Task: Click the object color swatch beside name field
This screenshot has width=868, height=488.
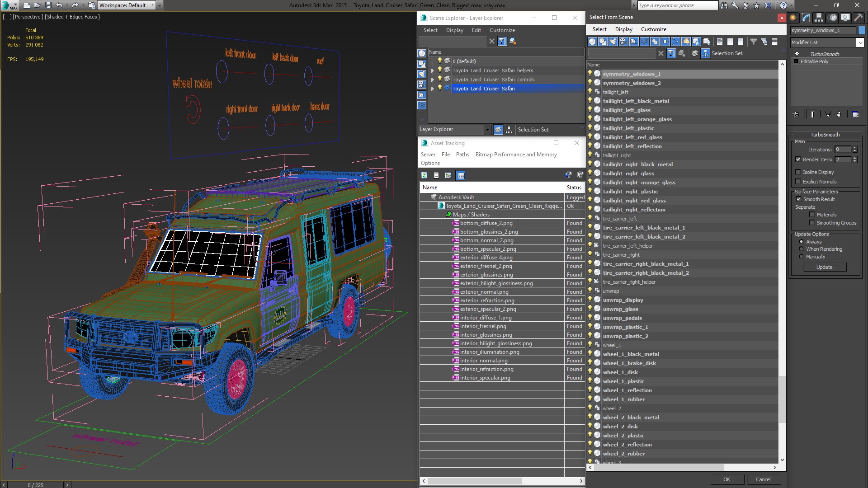Action: (x=862, y=30)
